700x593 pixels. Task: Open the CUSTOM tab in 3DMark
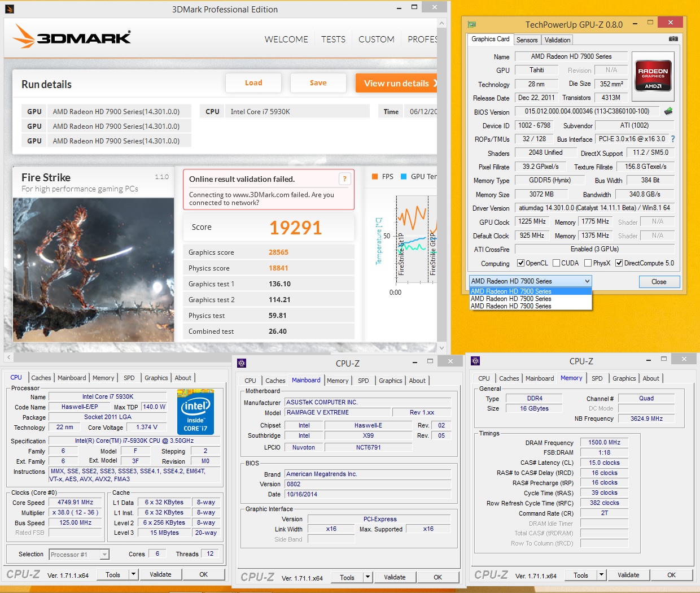tap(377, 39)
